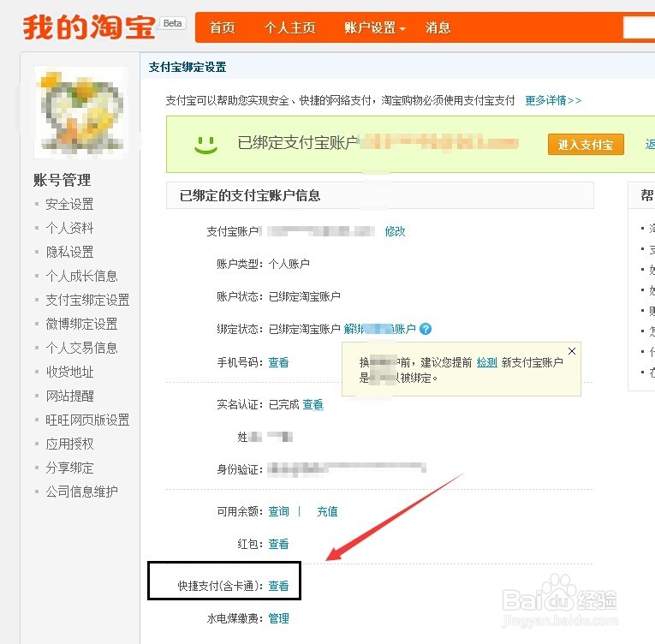Click the blurred profile avatar picture
Screen dimensions: 655x644
80,112
